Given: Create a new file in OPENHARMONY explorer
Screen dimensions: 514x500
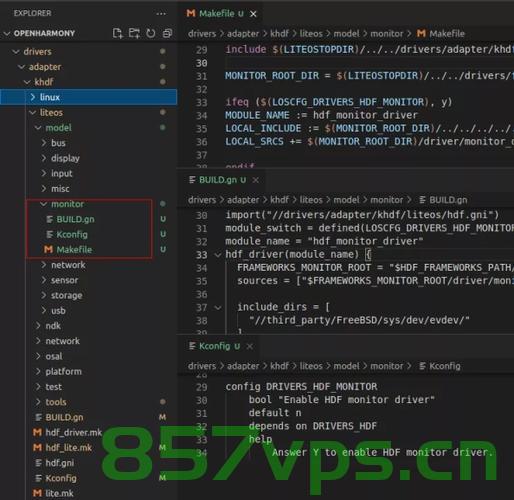Looking at the screenshot, I should pyautogui.click(x=117, y=33).
